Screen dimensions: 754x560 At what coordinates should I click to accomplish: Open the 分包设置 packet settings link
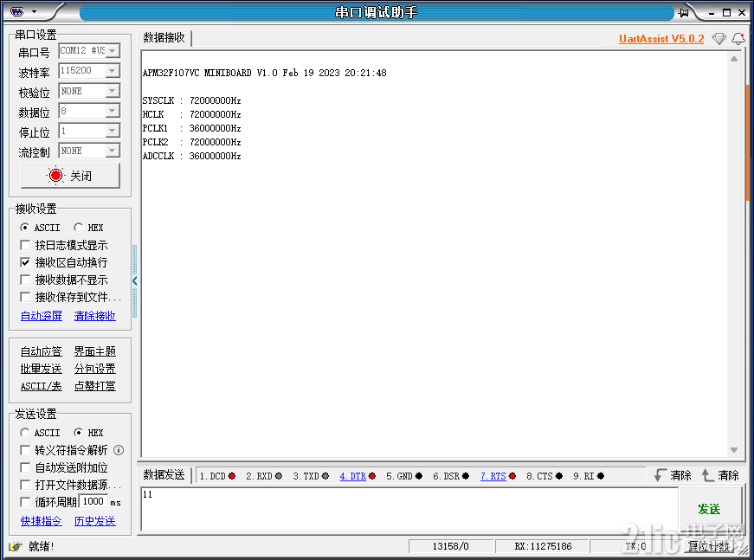[94, 369]
